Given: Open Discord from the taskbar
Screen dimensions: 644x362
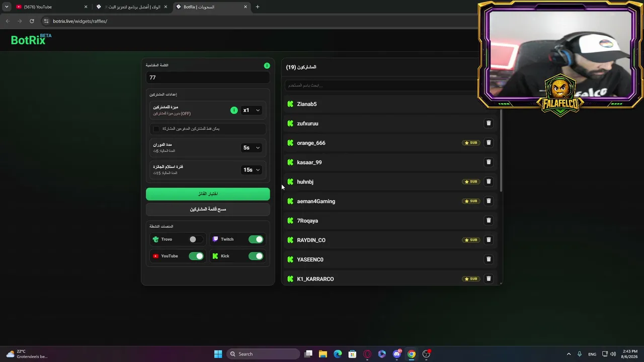Looking at the screenshot, I should pyautogui.click(x=397, y=354).
